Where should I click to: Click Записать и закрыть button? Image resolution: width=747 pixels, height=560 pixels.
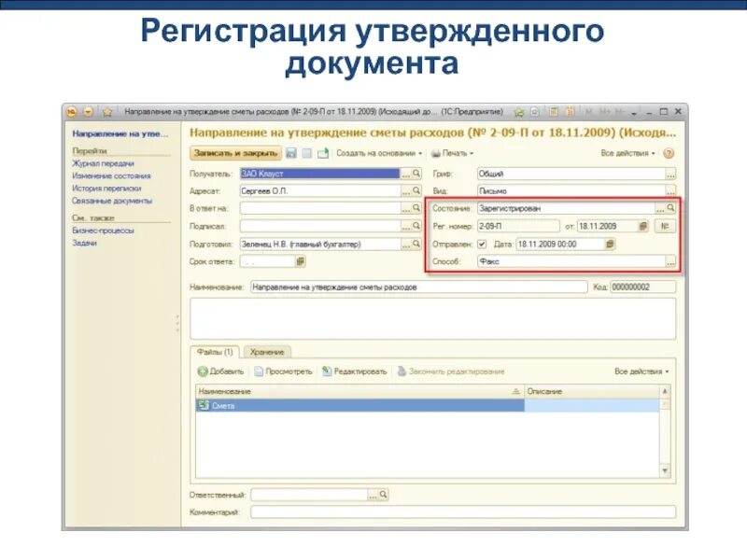(x=235, y=153)
